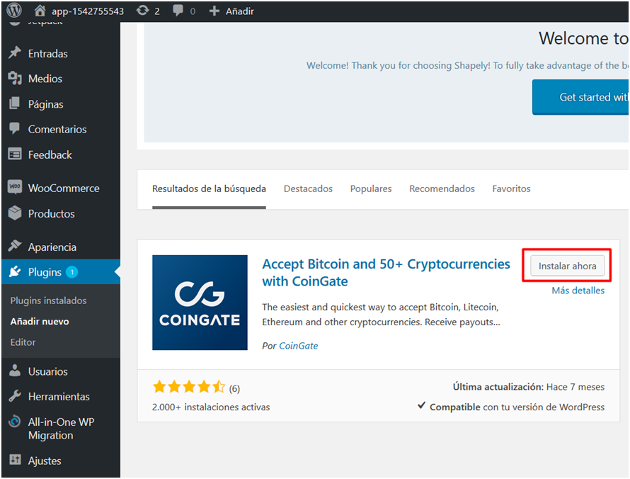The height and width of the screenshot is (479, 630).
Task: Click the plus icon next to Añadir
Action: coord(215,11)
